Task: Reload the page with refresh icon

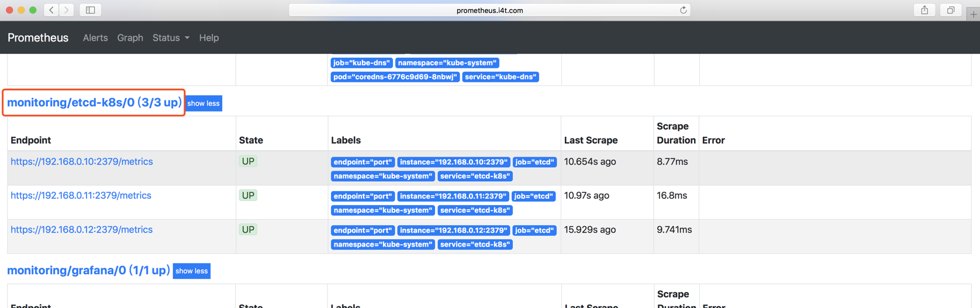Action: [x=683, y=10]
